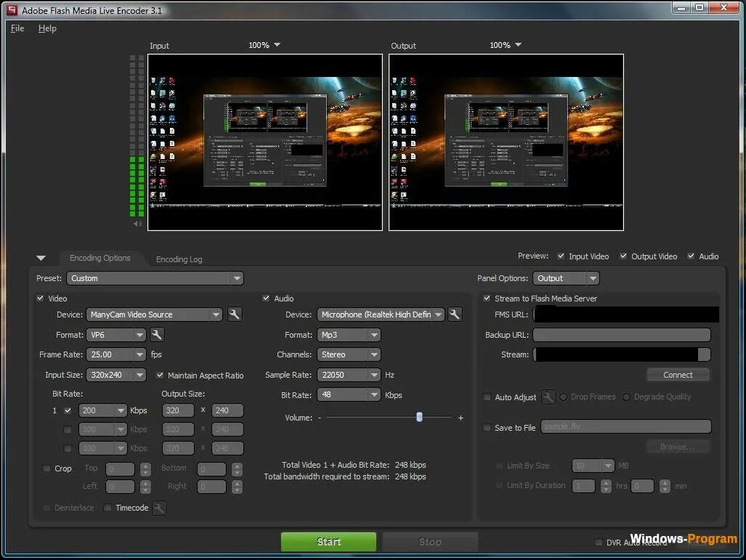Click the speaker icon below audio meter

pyautogui.click(x=137, y=224)
